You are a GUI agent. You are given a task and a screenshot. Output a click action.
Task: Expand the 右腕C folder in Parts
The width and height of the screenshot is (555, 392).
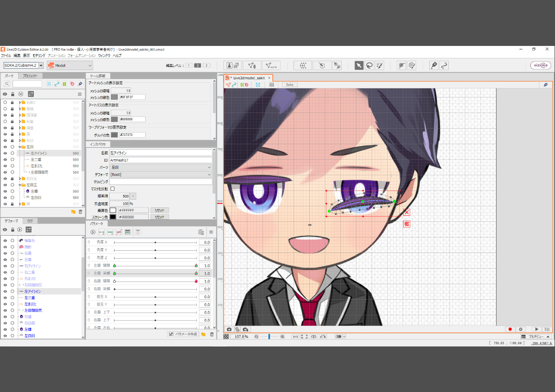(x=19, y=103)
